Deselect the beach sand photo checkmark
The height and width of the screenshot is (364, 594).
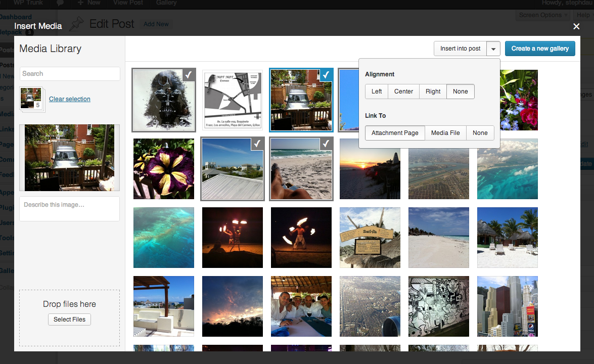pyautogui.click(x=326, y=144)
